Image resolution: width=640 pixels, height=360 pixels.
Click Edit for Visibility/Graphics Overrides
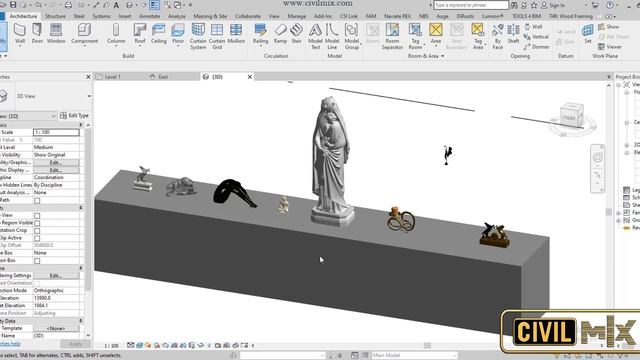56,162
